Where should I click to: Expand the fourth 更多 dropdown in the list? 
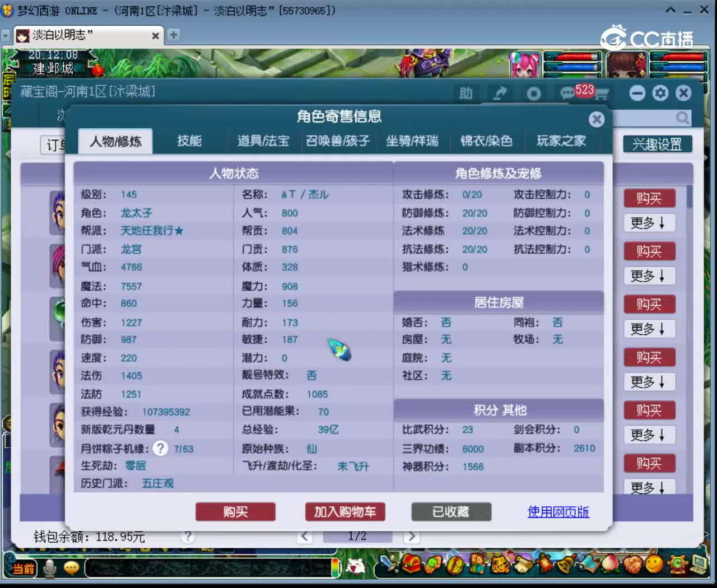pos(649,382)
